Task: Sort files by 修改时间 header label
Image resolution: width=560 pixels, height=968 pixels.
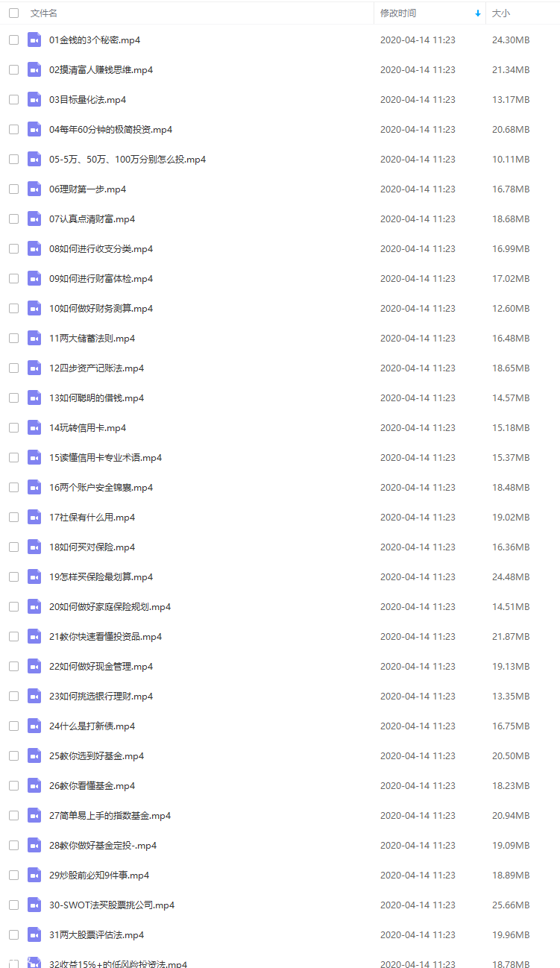Action: pyautogui.click(x=398, y=13)
